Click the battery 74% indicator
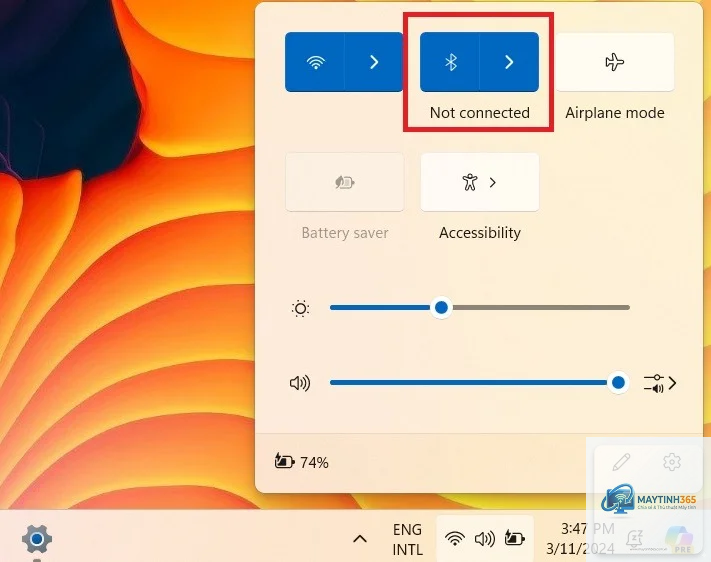711x562 pixels. tap(302, 462)
